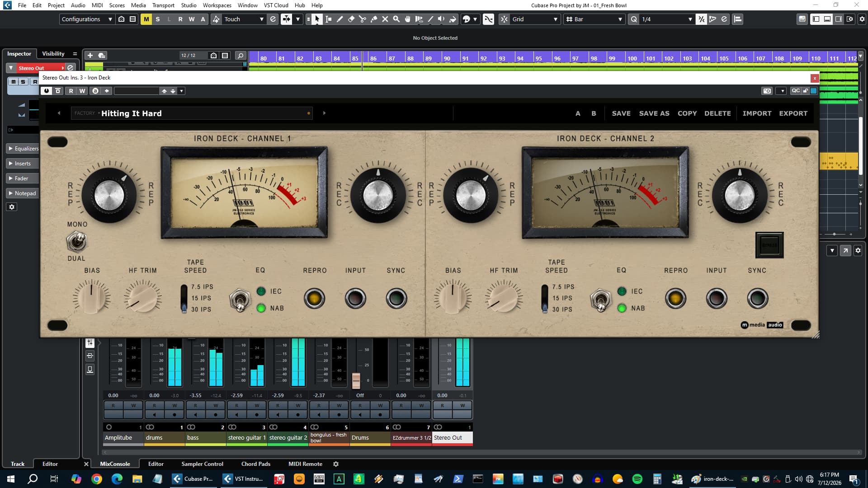Viewport: 868px width, 488px height.
Task: Open the toolbar settings gear icon
Action: point(862,19)
